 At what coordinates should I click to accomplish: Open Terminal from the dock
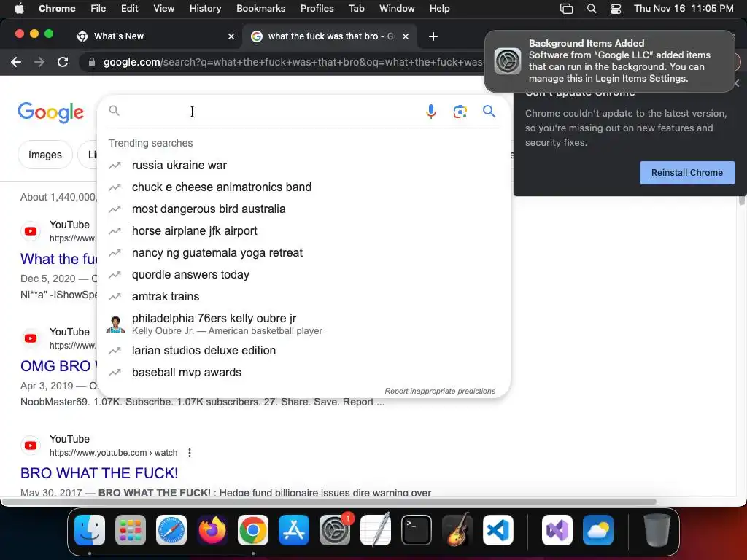[417, 530]
